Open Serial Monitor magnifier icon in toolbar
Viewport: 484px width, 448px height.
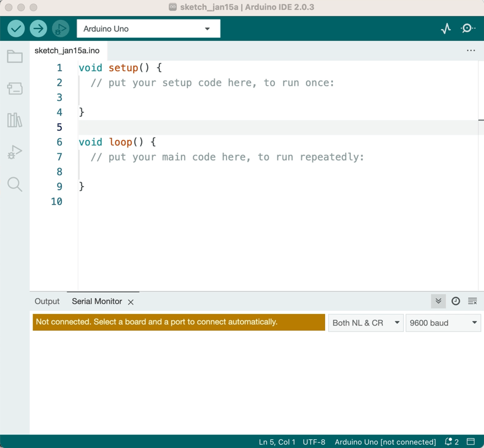(x=468, y=29)
